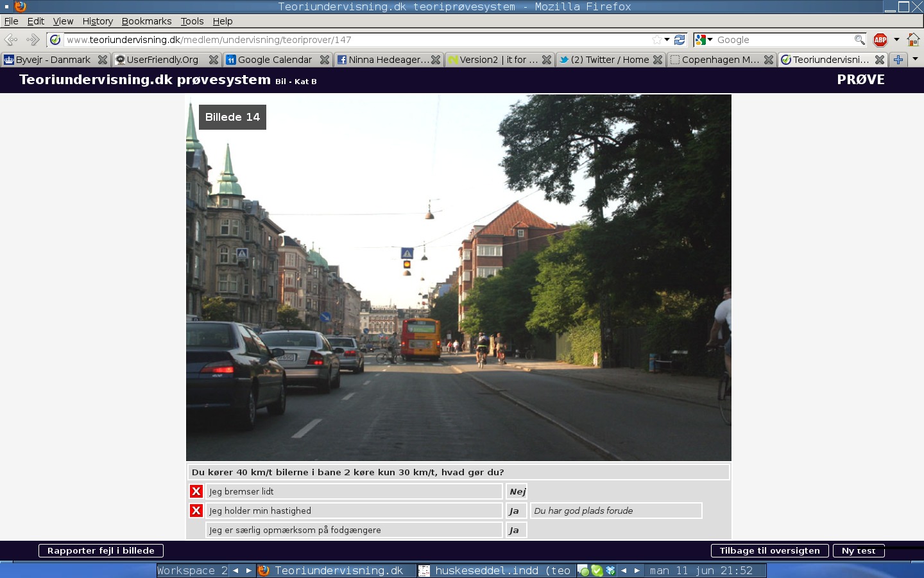Click the Adblock Plus ABP icon
The height and width of the screenshot is (578, 924).
point(880,40)
